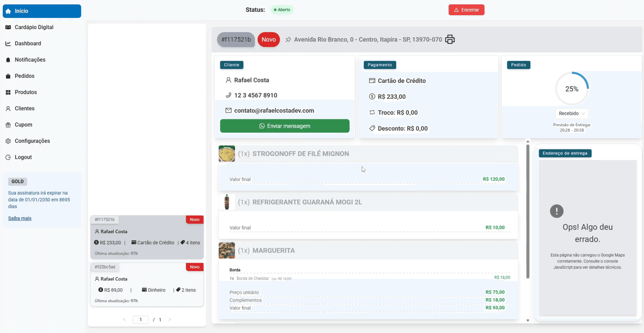Navigate to the Clientes section

point(24,109)
